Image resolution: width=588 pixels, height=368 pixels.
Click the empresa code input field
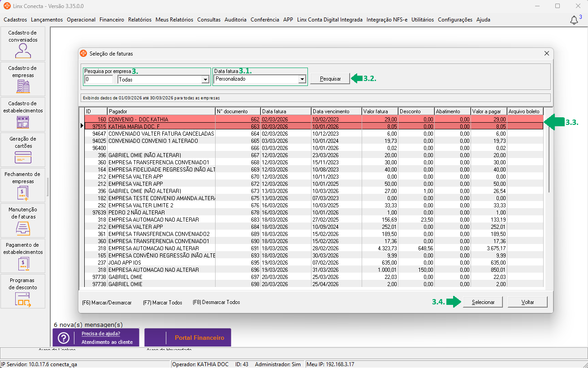99,80
